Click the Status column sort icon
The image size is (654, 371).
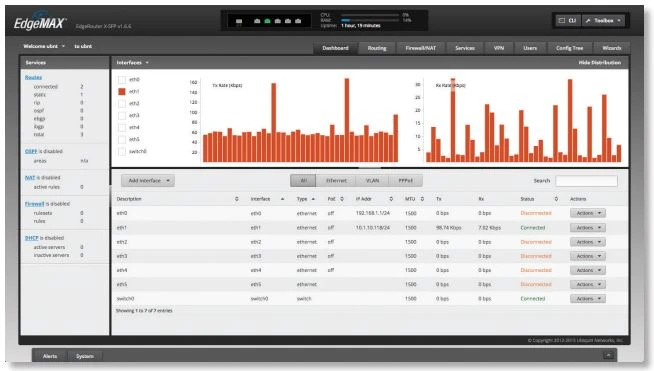[x=556, y=199]
